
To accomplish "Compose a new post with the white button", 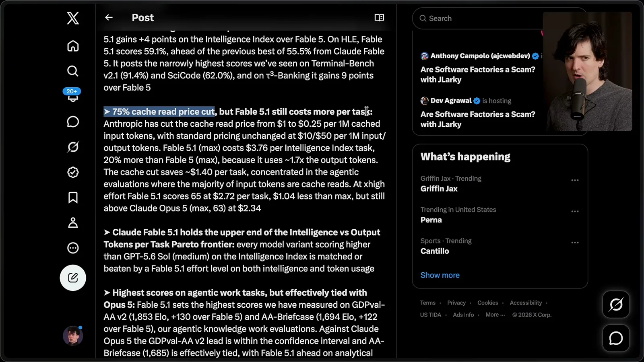I will 73,278.
